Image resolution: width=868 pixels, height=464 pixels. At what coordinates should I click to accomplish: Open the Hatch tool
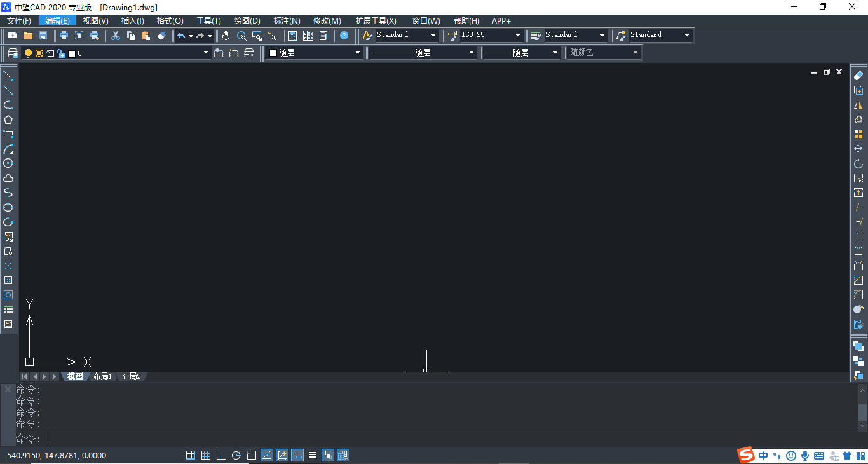click(x=9, y=280)
